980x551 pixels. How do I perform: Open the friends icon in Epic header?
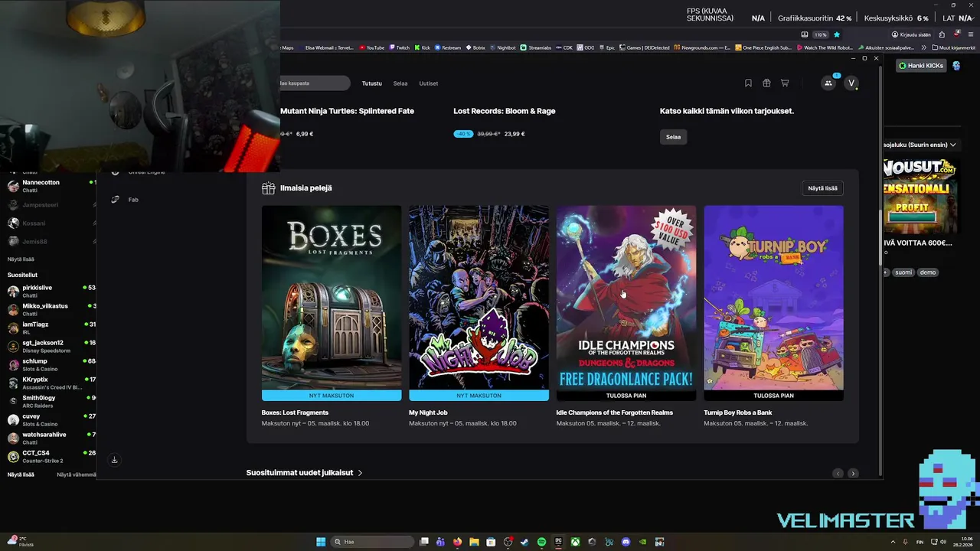click(x=828, y=83)
